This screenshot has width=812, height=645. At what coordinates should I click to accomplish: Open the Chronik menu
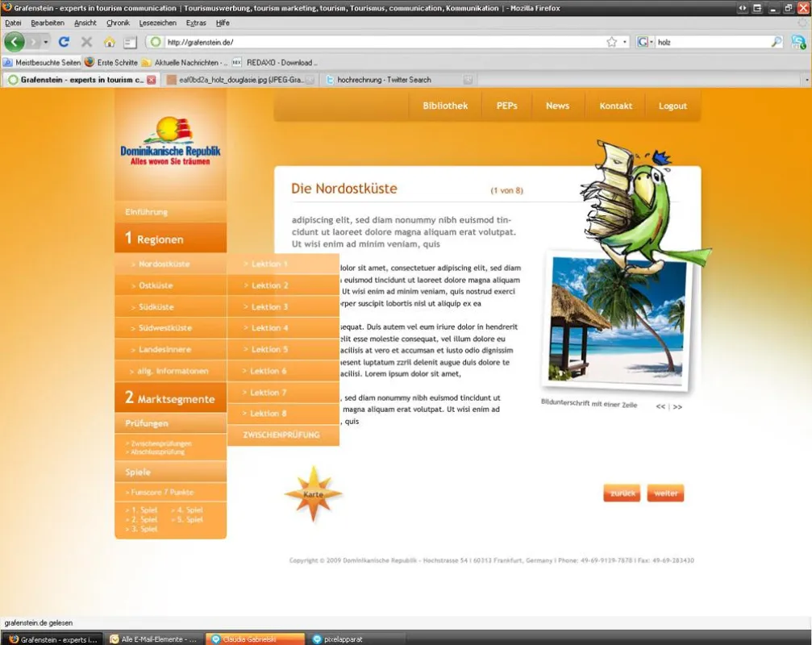pos(118,23)
